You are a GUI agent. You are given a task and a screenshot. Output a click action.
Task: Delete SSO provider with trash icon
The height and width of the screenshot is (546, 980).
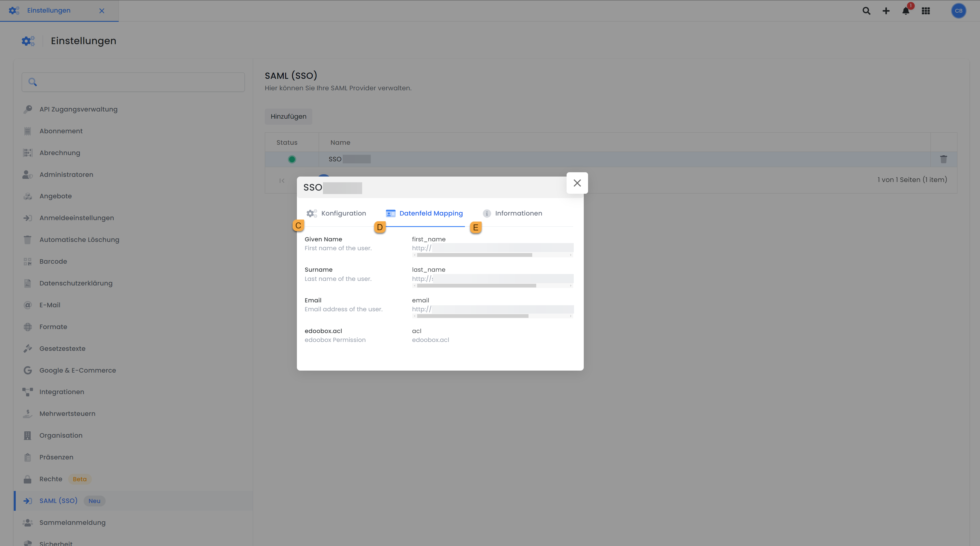(x=943, y=159)
